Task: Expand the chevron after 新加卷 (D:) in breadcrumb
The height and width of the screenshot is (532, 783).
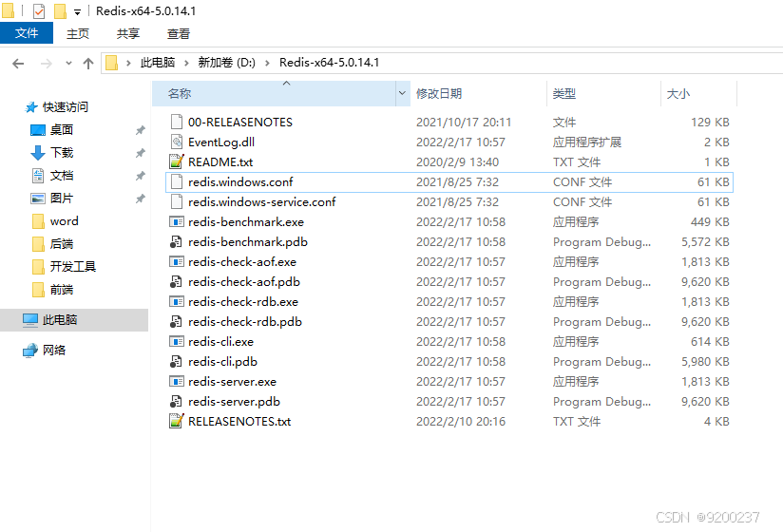Action: (267, 63)
